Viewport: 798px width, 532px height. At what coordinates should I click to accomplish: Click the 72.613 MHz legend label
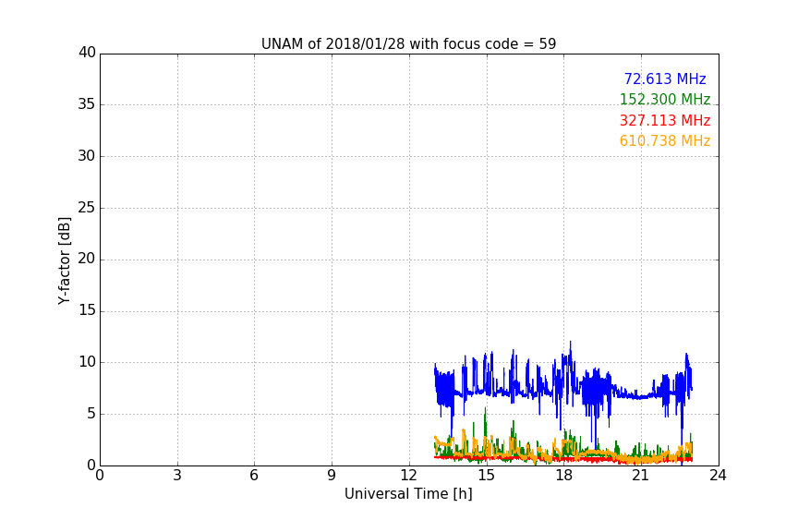coord(664,79)
